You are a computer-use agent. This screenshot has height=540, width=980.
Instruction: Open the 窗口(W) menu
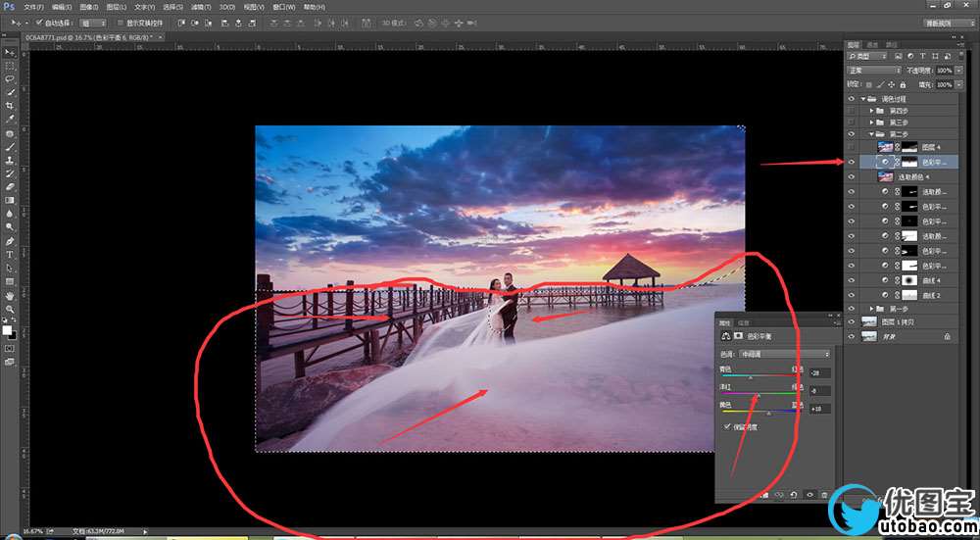click(x=284, y=7)
